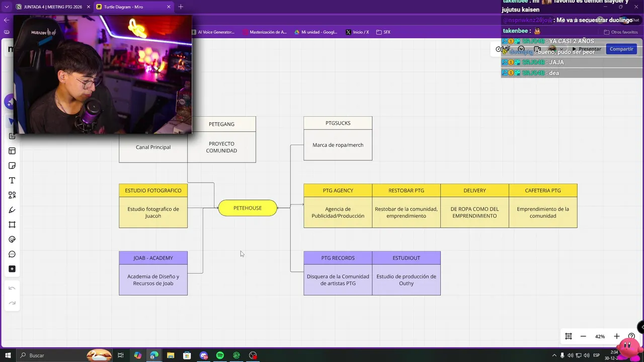The height and width of the screenshot is (362, 644).
Task: Click Estudio de producción de Outhy cell
Action: click(406, 280)
